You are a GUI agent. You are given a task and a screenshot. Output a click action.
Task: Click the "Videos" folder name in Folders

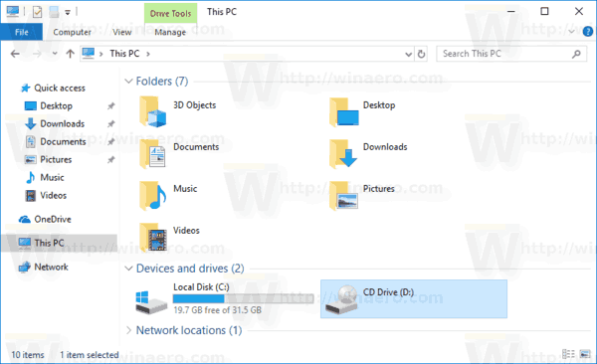click(186, 231)
